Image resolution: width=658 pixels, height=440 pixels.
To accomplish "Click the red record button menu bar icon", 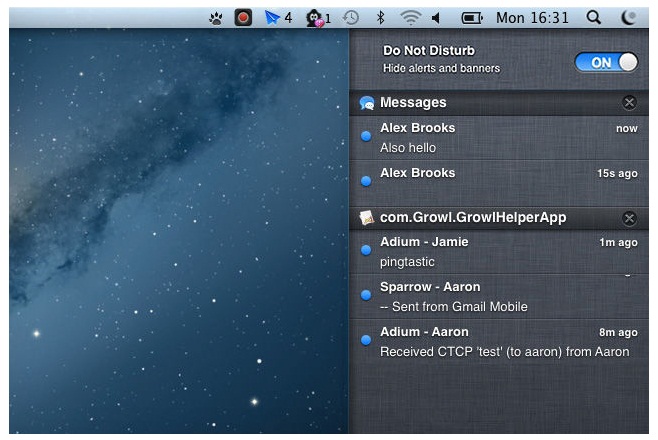I will click(243, 18).
